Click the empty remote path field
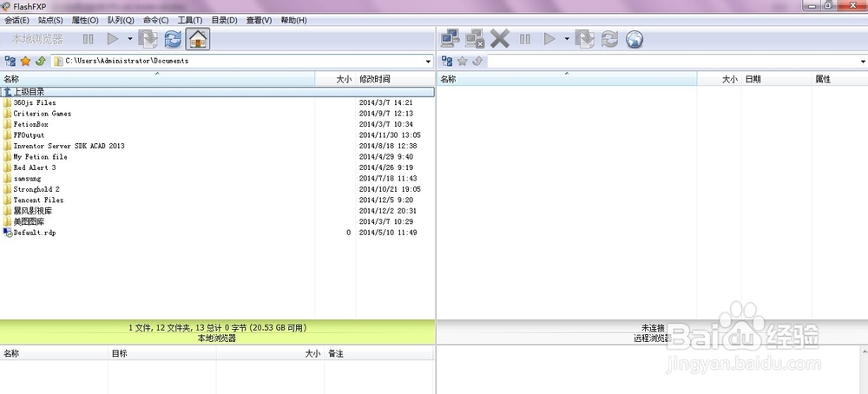The image size is (868, 394). [x=674, y=61]
